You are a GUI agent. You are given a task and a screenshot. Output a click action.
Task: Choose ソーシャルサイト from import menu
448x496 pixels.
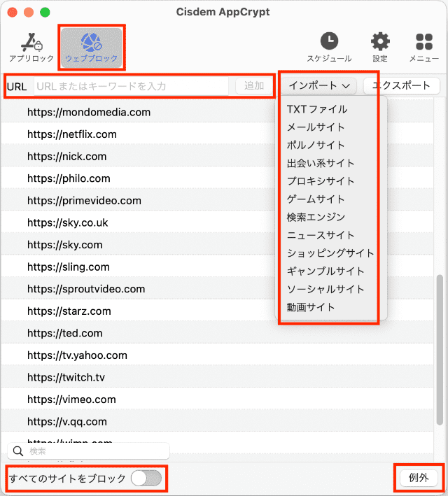click(x=325, y=290)
